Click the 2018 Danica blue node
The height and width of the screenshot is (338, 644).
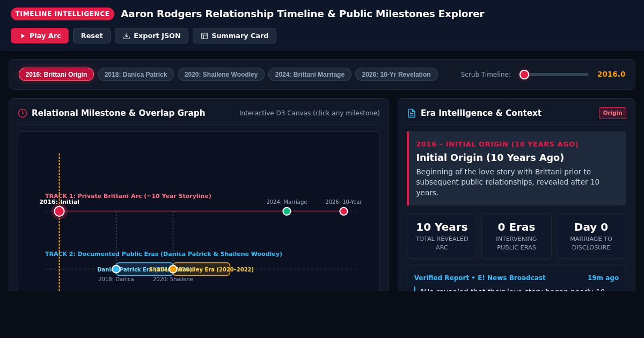click(x=116, y=269)
